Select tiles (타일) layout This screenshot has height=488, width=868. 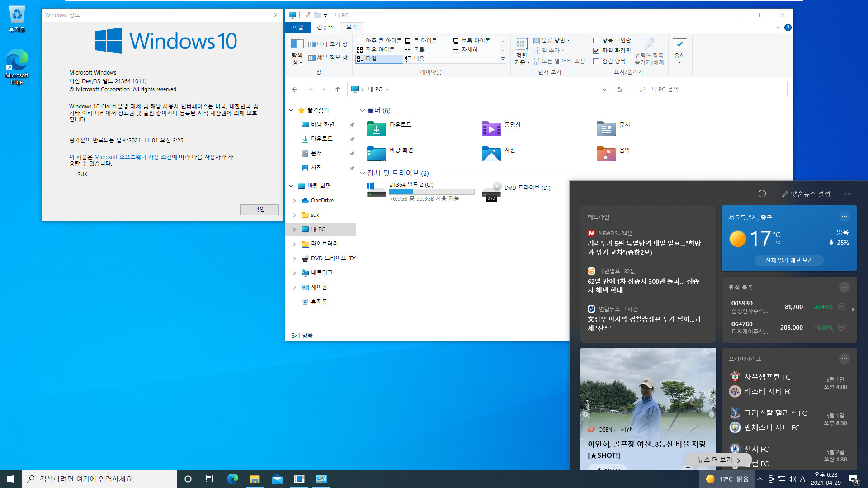pos(379,59)
